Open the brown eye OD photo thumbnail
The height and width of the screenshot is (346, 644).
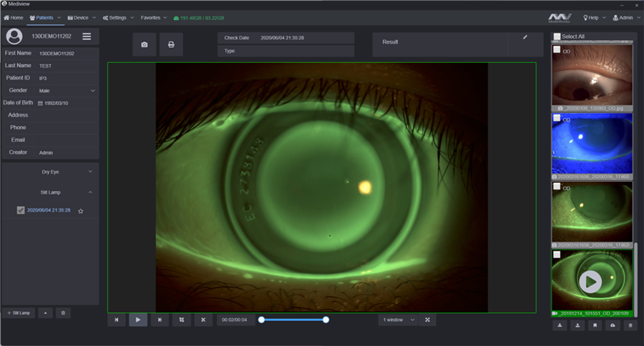point(592,75)
